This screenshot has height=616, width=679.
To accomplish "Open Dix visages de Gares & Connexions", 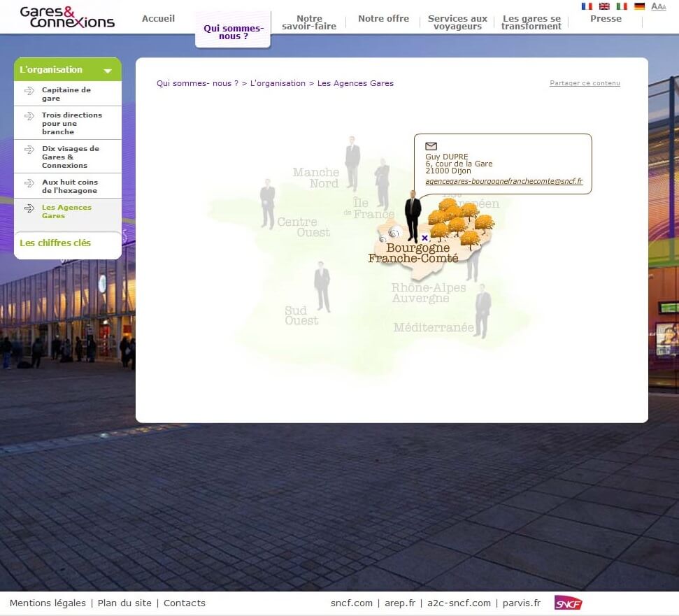I will tap(71, 157).
